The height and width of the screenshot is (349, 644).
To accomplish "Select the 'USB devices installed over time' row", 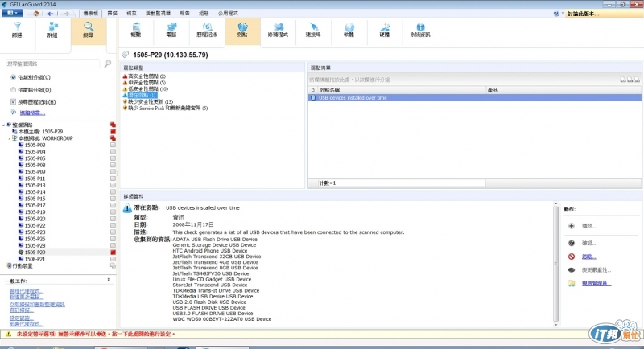I will 475,97.
